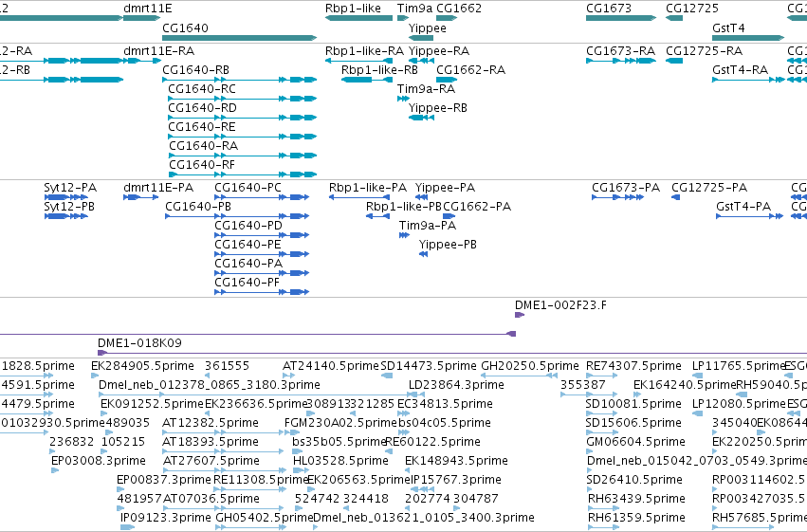Click EST SD14473.5prime

(x=387, y=376)
